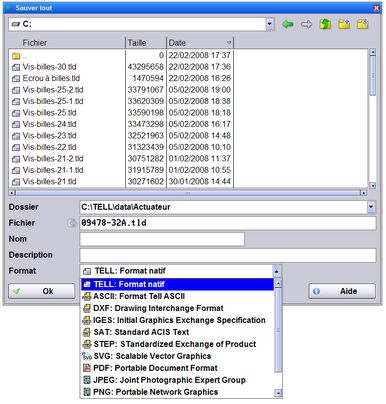Click the file list vertical scrollbar thumb

373,76
